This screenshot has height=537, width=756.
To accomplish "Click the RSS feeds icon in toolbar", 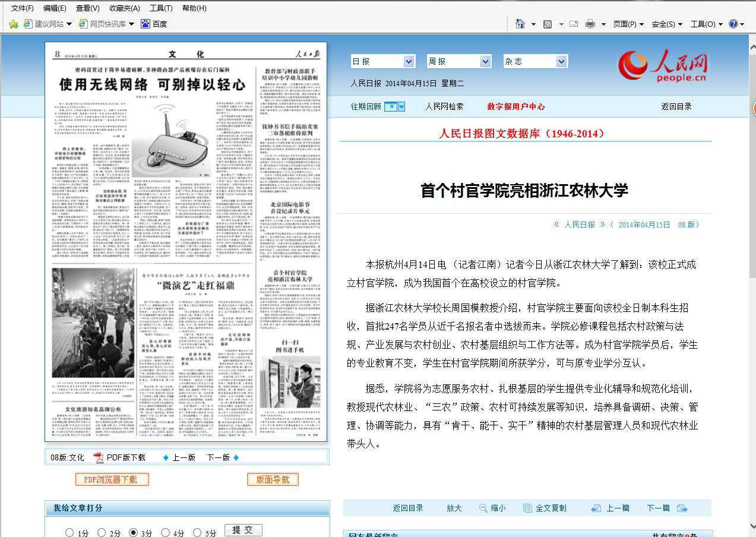I will (548, 24).
